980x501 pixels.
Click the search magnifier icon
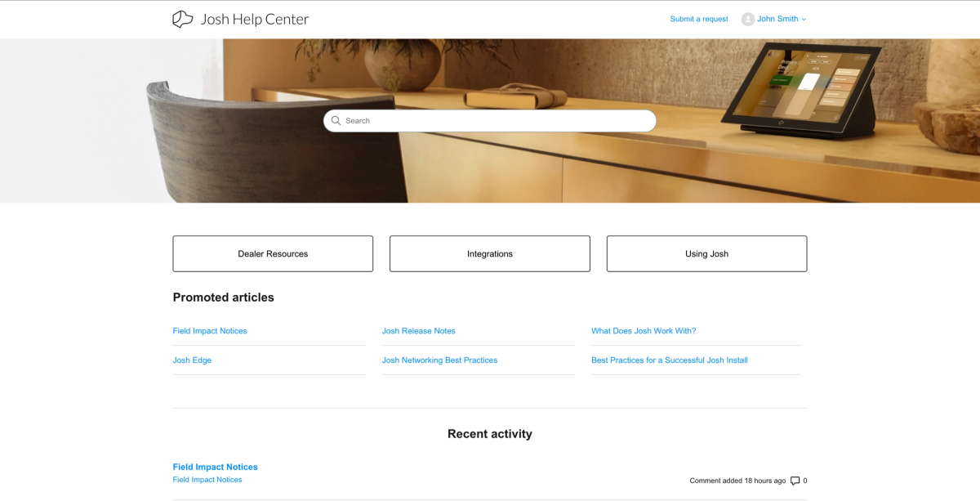click(336, 121)
